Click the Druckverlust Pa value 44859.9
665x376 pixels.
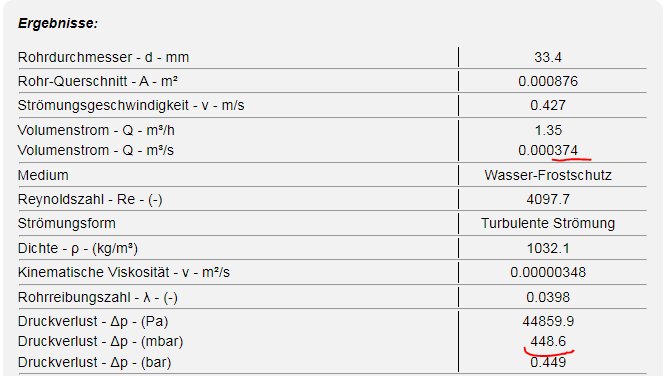click(548, 321)
